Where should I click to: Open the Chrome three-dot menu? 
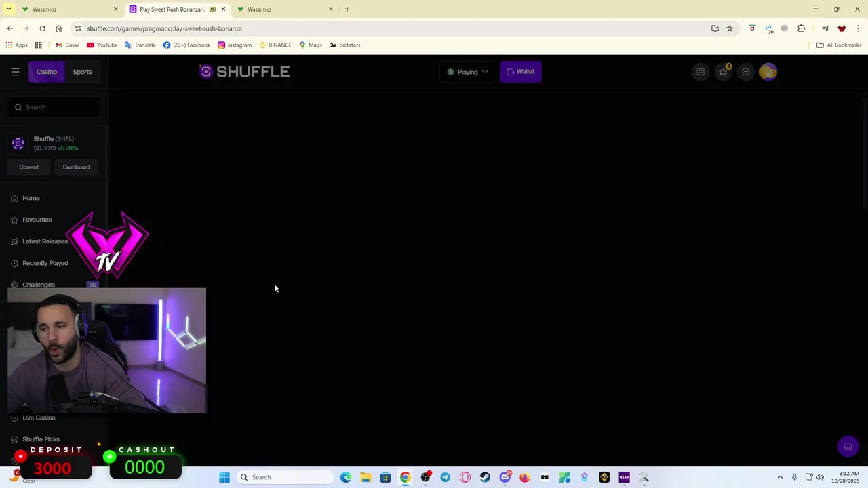click(x=858, y=28)
